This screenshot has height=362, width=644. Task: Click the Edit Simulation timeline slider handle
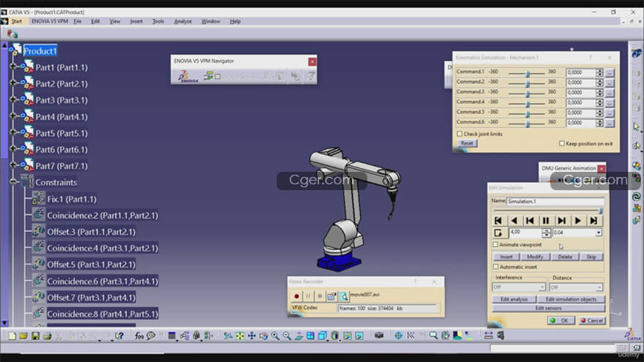(601, 211)
